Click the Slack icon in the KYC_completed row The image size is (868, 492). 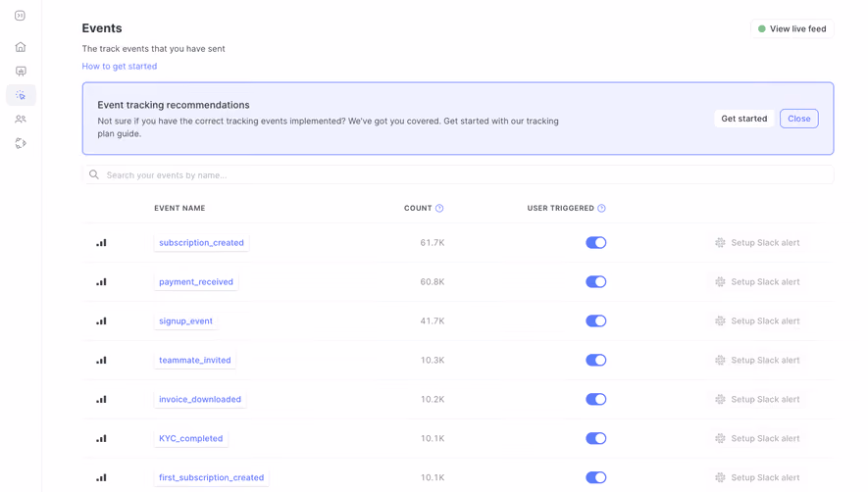tap(720, 438)
